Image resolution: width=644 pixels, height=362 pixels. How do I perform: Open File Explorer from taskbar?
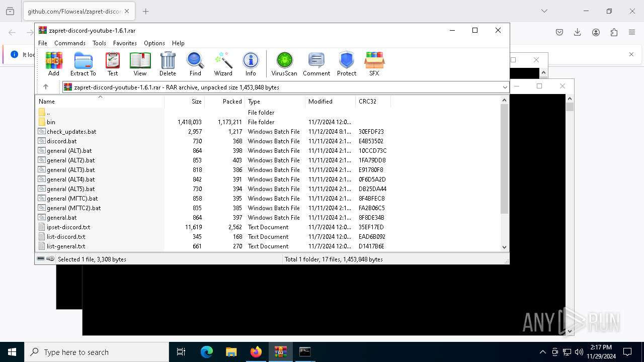tap(231, 352)
